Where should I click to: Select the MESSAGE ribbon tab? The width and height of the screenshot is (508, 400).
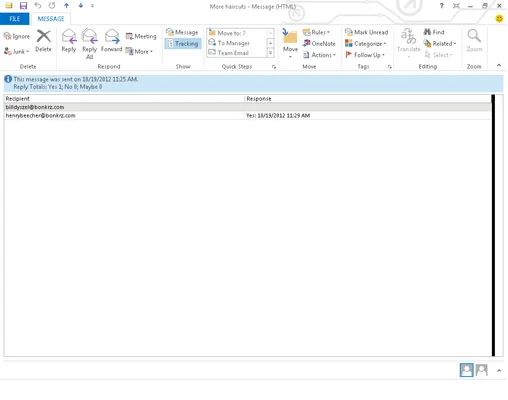[51, 19]
